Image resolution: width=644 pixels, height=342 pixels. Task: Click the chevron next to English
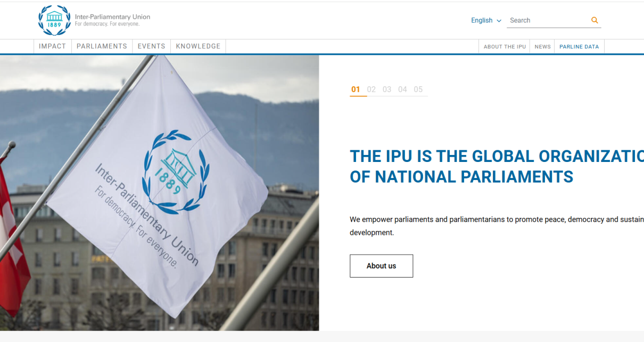[499, 21]
